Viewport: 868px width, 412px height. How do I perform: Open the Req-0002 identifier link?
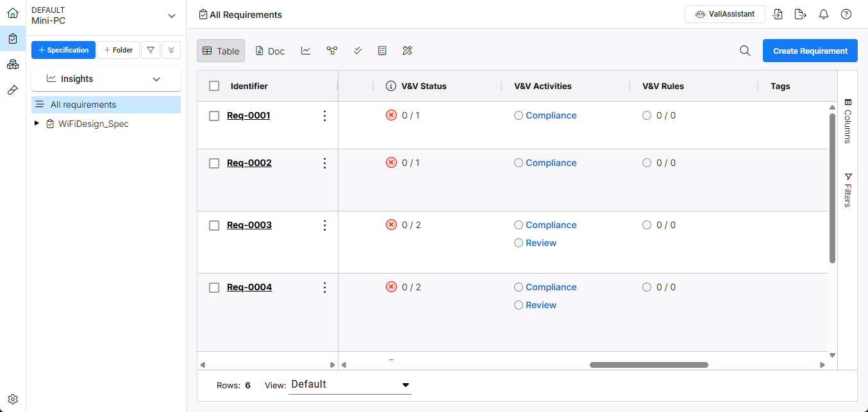[249, 163]
